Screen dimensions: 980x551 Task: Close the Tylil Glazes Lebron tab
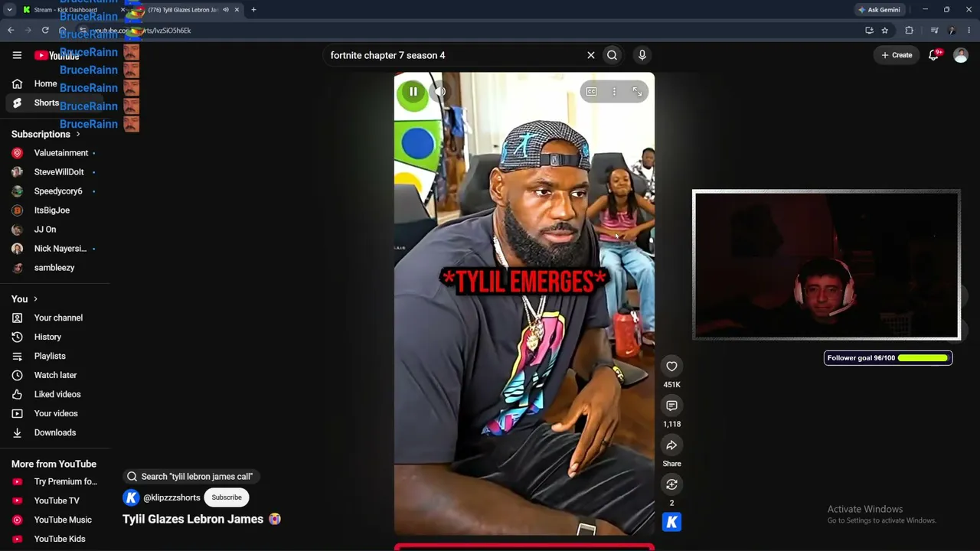pos(237,10)
